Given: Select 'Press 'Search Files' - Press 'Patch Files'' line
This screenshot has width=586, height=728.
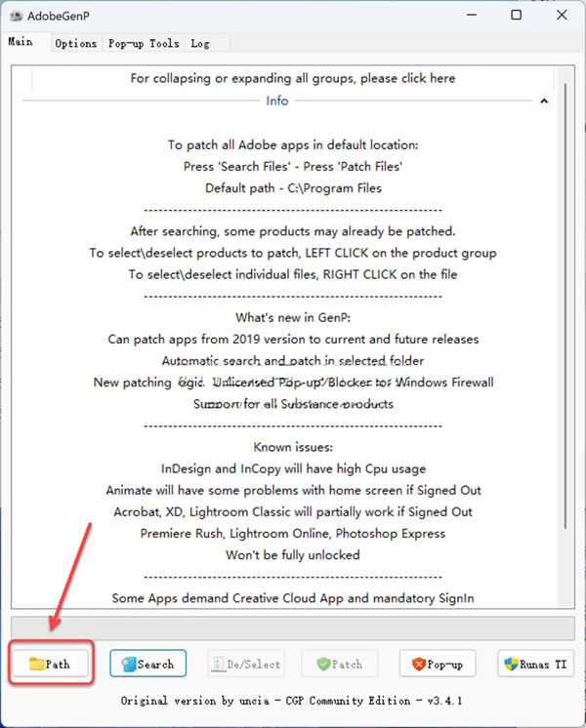Looking at the screenshot, I should point(293,166).
